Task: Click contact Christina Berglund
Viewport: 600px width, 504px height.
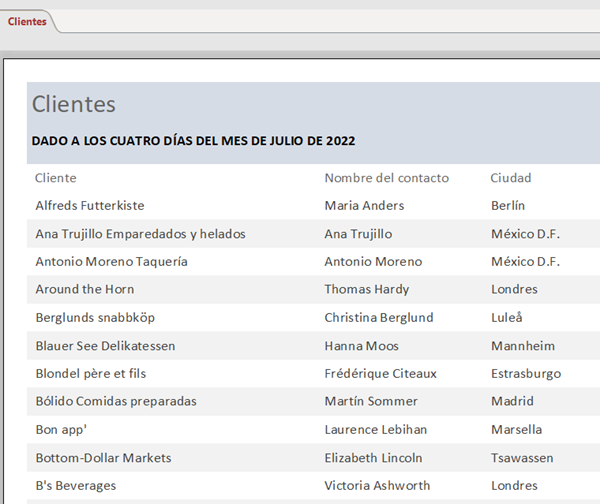Action: coord(379,317)
